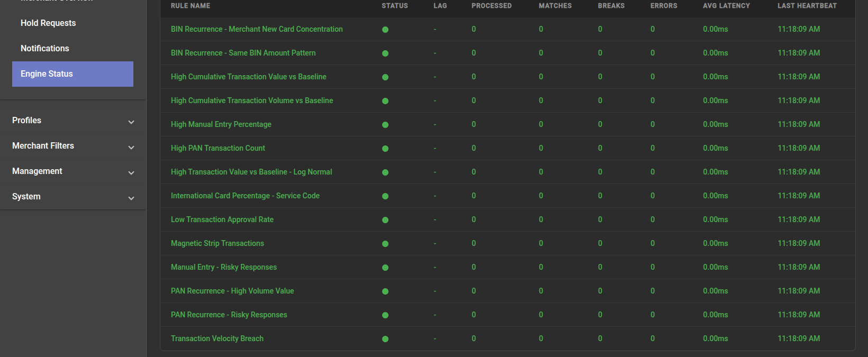Open BIN Recurrence - Merchant New Card Concentration rule
The width and height of the screenshot is (868, 357).
click(257, 29)
